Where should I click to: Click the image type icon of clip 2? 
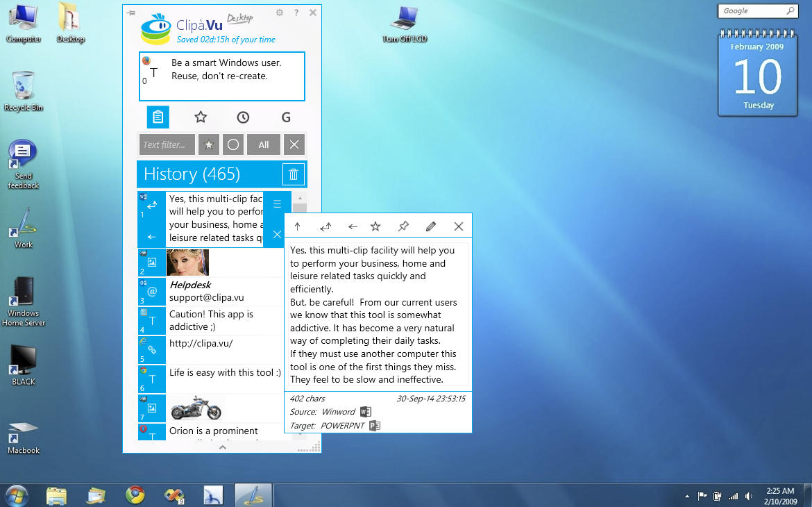(152, 263)
